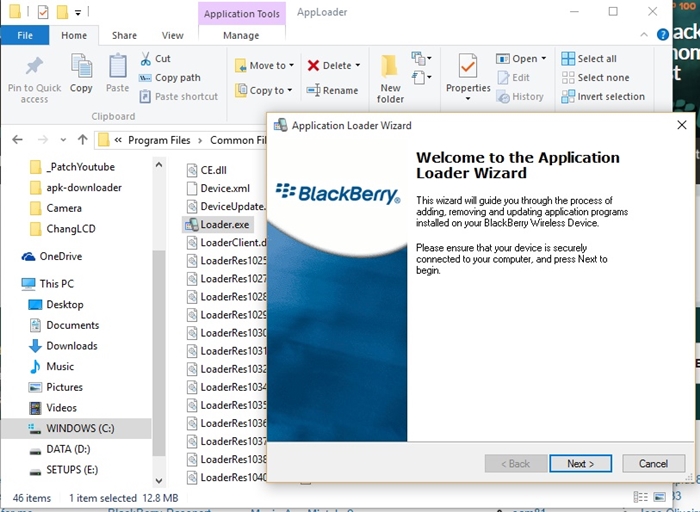Click Copy path in the ribbon
The width and height of the screenshot is (700, 512).
click(x=170, y=78)
